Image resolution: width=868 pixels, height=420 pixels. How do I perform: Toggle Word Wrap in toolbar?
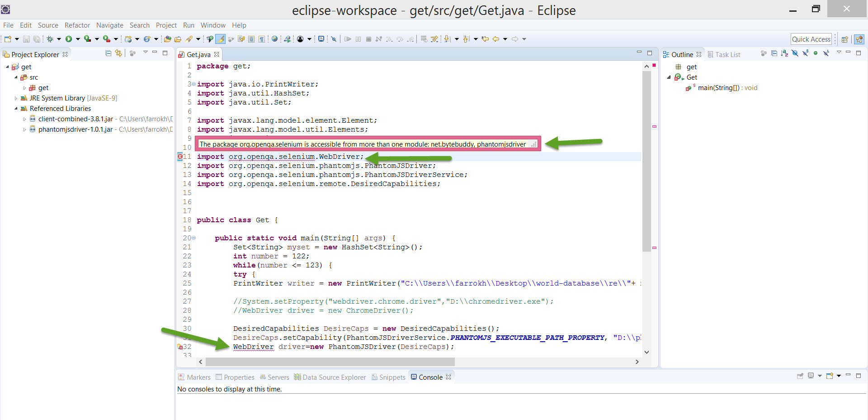point(241,39)
